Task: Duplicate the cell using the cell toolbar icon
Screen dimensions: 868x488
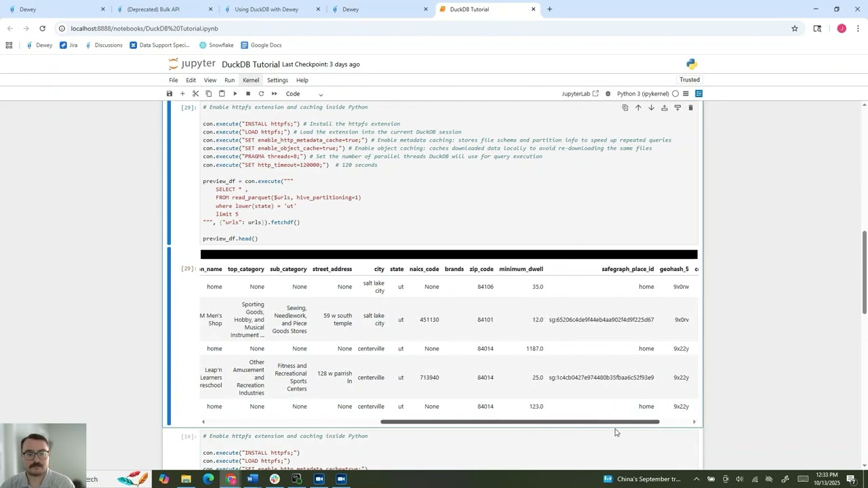Action: pyautogui.click(x=625, y=108)
